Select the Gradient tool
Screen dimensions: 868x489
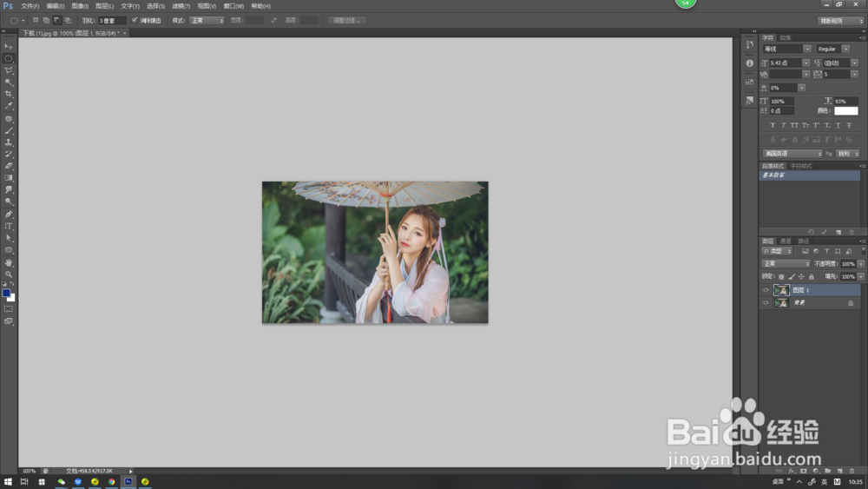point(9,178)
